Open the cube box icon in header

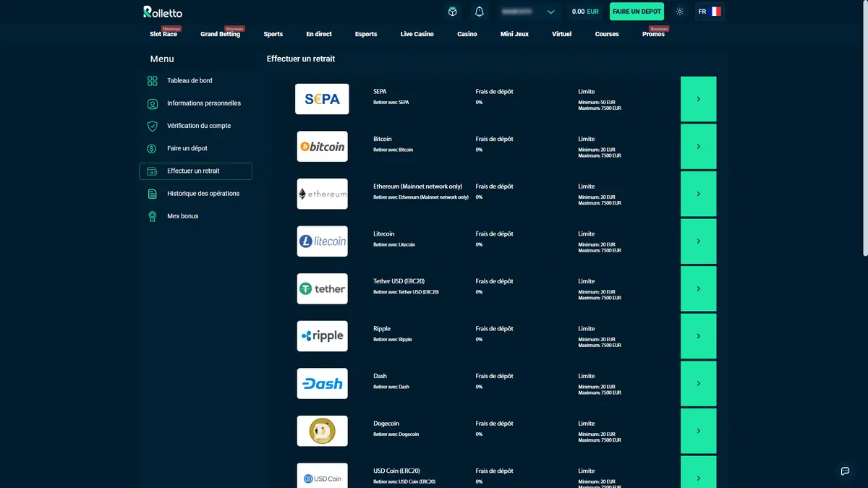[452, 12]
